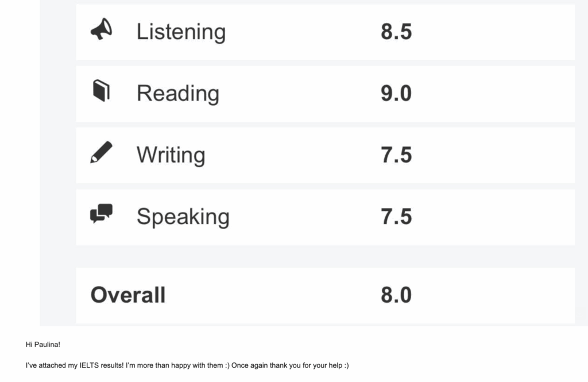
Task: Click the Speaking row score 7.5
Action: pos(396,217)
